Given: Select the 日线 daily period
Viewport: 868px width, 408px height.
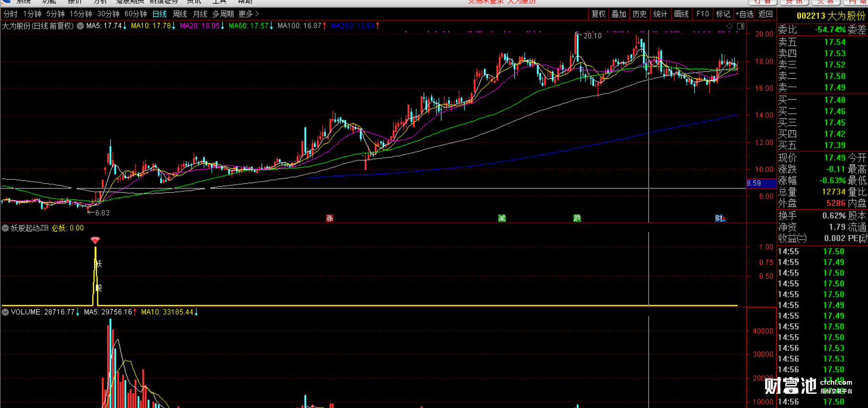Looking at the screenshot, I should 160,14.
